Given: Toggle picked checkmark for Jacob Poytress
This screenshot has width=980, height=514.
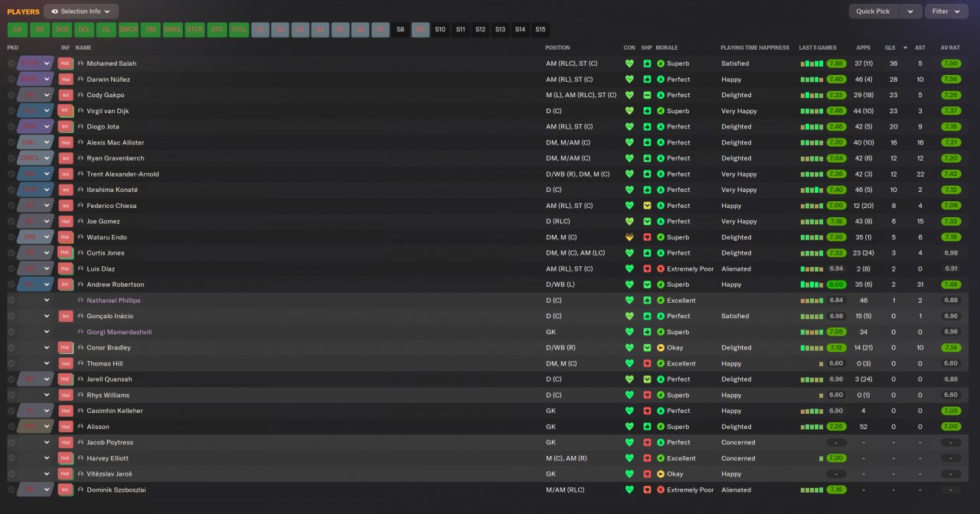Looking at the screenshot, I should [11, 442].
